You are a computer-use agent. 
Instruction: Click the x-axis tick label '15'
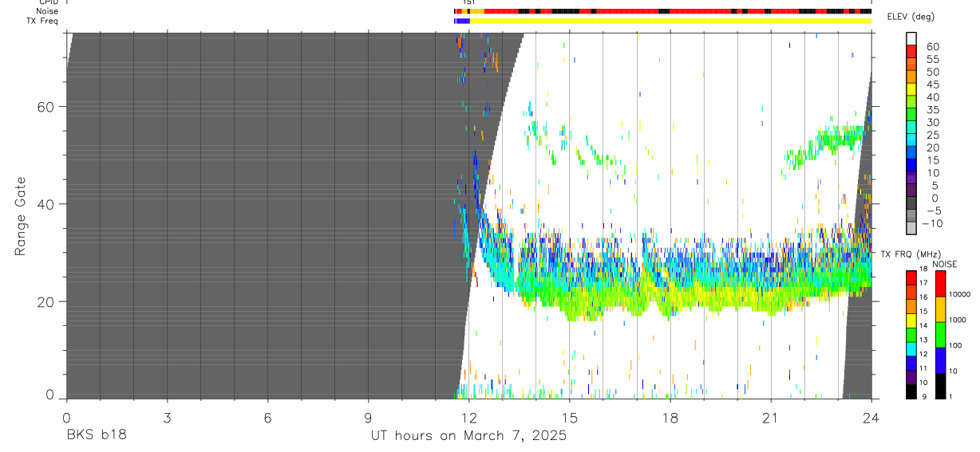tap(569, 418)
